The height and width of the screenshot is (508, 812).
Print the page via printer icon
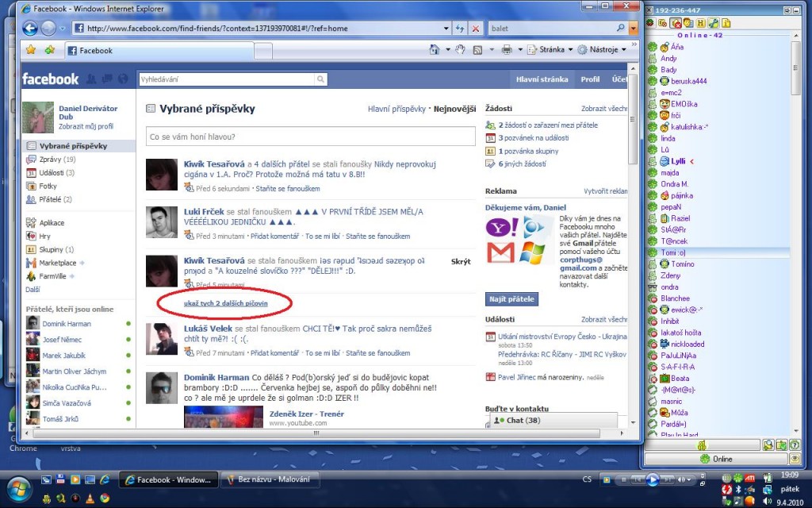(507, 50)
